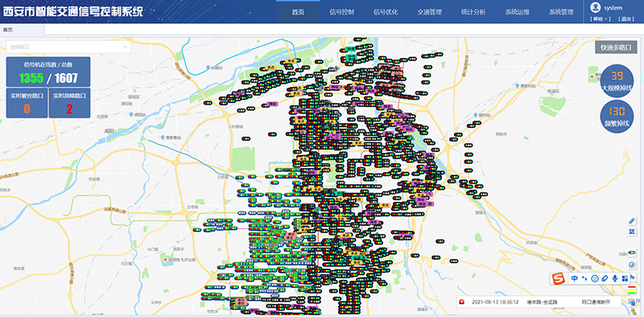The height and width of the screenshot is (317, 644).
Task: Click the red alarm icon in the alert bar
Action: [x=461, y=303]
